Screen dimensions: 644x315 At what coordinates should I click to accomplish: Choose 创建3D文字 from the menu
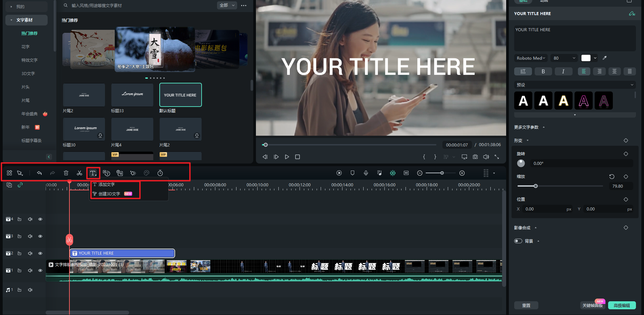tap(109, 194)
